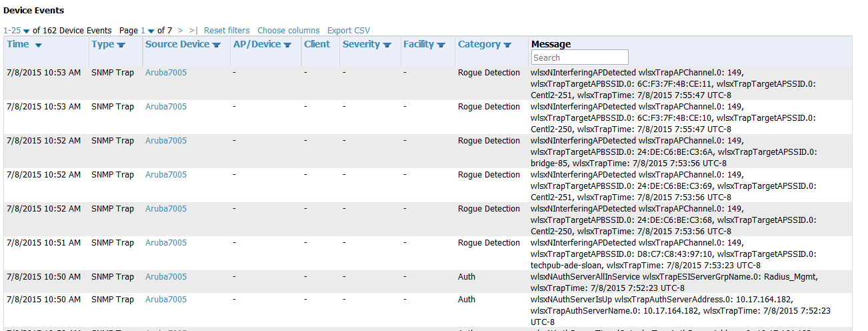Image resolution: width=868 pixels, height=331 pixels.
Task: Select Severity header text
Action: 361,44
